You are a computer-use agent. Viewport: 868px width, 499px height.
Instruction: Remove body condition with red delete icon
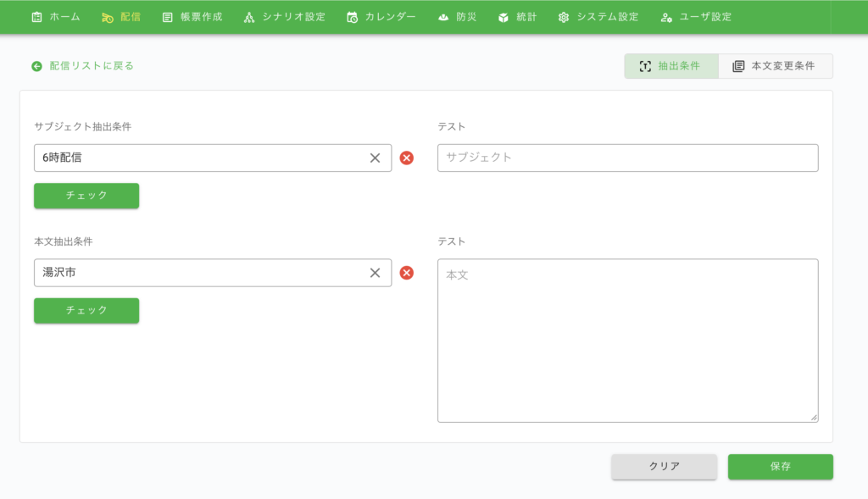[407, 273]
